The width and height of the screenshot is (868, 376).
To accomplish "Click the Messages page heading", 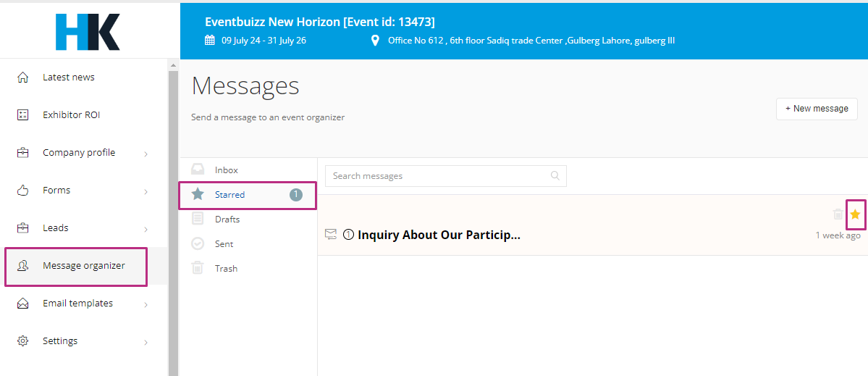I will 245,85.
